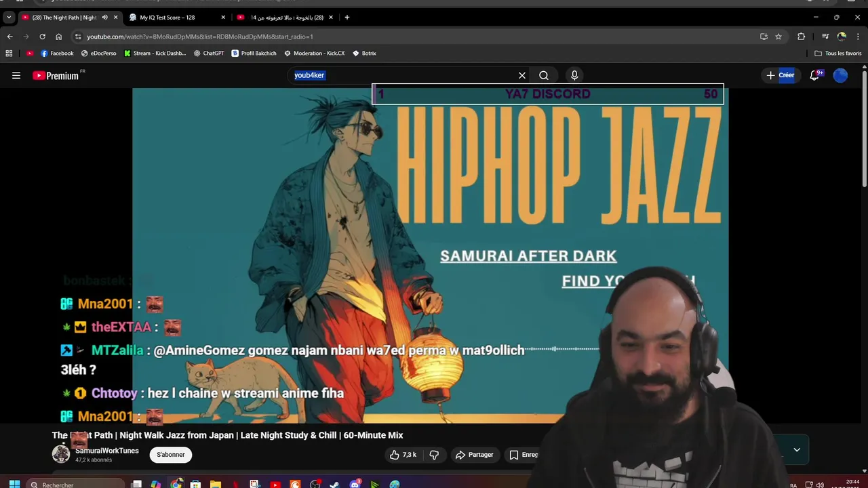Open Task View from the taskbar
Viewport: 868px width, 488px height.
(x=136, y=484)
